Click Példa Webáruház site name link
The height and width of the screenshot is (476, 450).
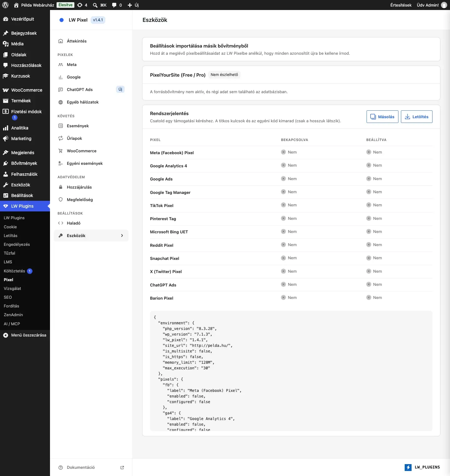(34, 5)
